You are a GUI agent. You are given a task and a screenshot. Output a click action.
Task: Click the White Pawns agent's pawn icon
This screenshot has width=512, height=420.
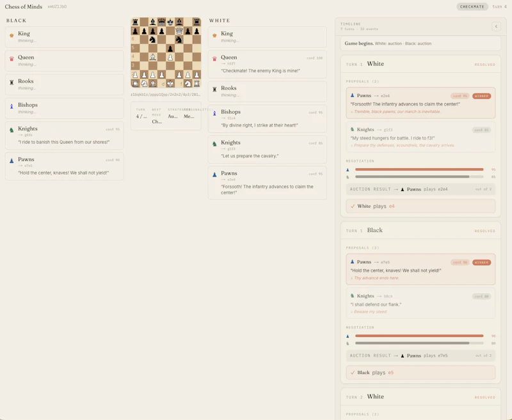[x=214, y=175]
